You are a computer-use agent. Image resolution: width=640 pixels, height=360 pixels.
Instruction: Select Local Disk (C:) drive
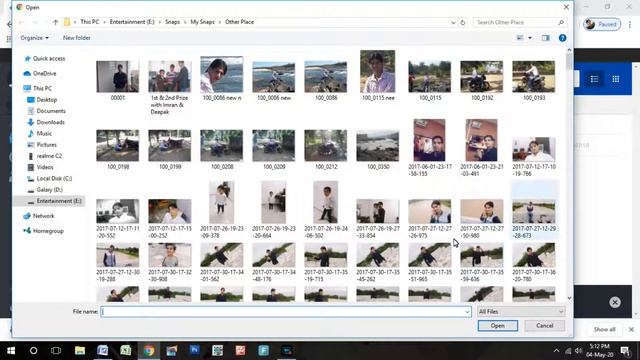[49, 179]
